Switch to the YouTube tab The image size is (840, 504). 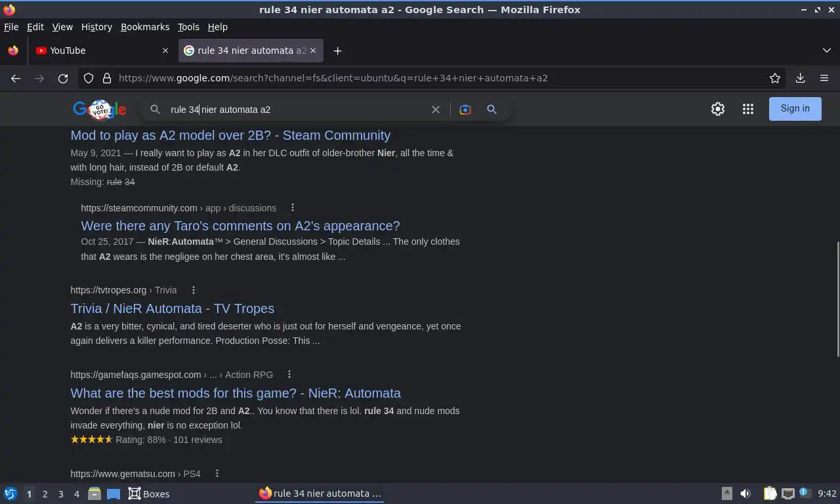coord(102,51)
